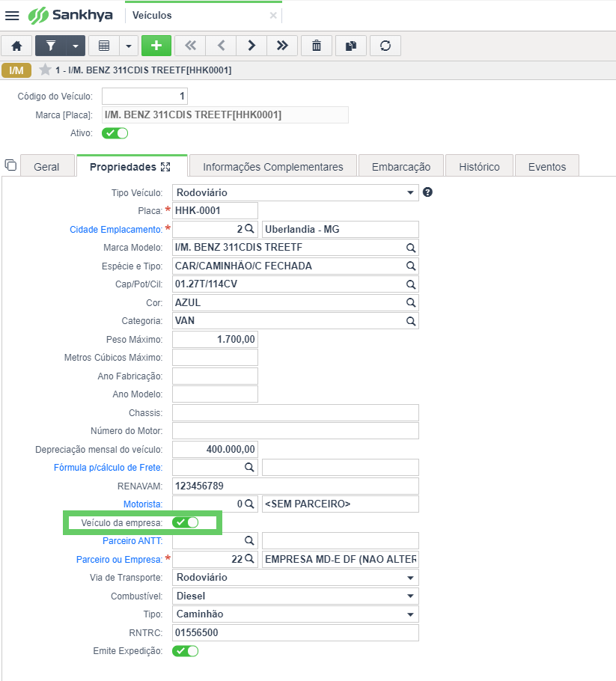616x681 pixels.
Task: Click the Ano Fabricação field
Action: [x=215, y=376]
